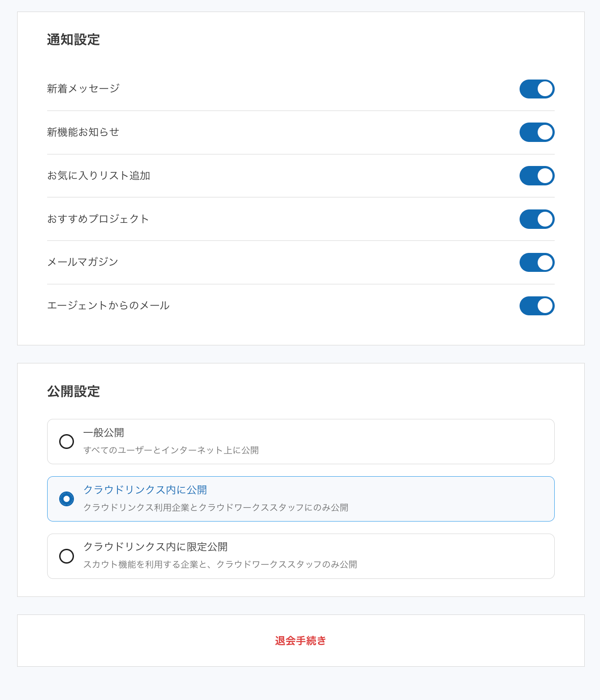Click the スカウト機能を利用する企業 description text
The image size is (600, 700).
click(x=220, y=565)
